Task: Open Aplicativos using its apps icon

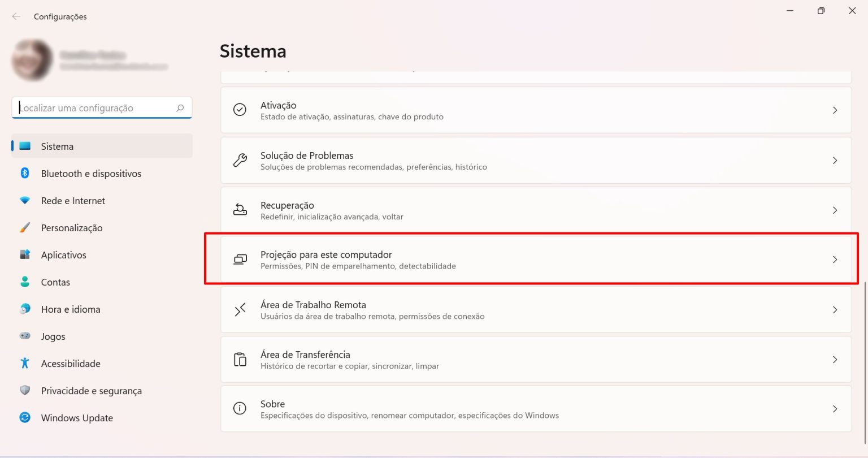Action: click(25, 254)
